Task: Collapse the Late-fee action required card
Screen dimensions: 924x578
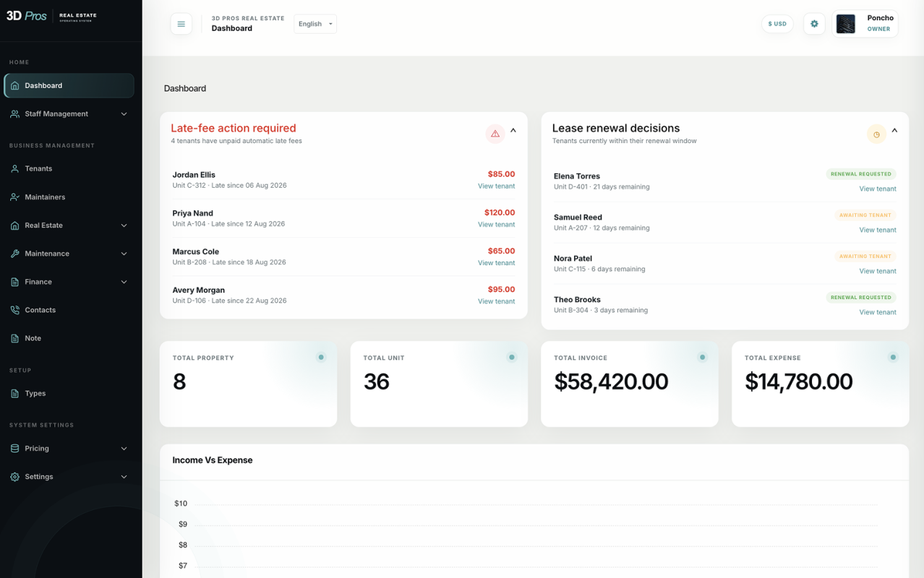Action: pyautogui.click(x=513, y=131)
